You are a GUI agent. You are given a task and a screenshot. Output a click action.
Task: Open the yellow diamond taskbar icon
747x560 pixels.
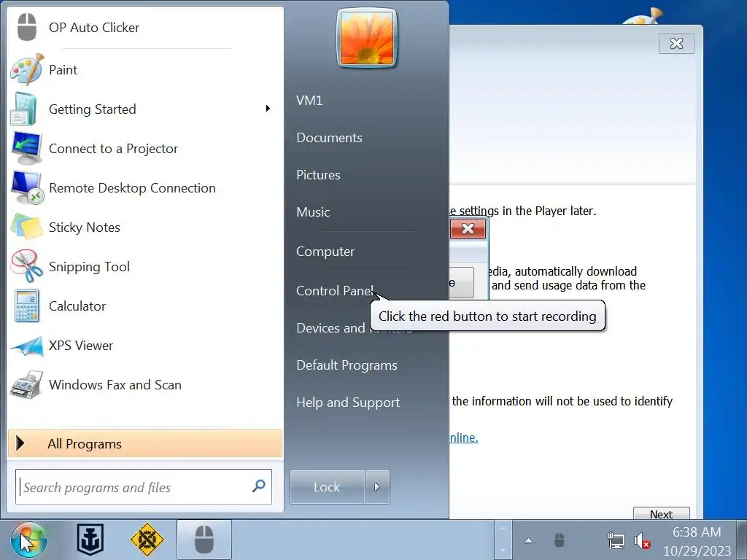click(147, 540)
